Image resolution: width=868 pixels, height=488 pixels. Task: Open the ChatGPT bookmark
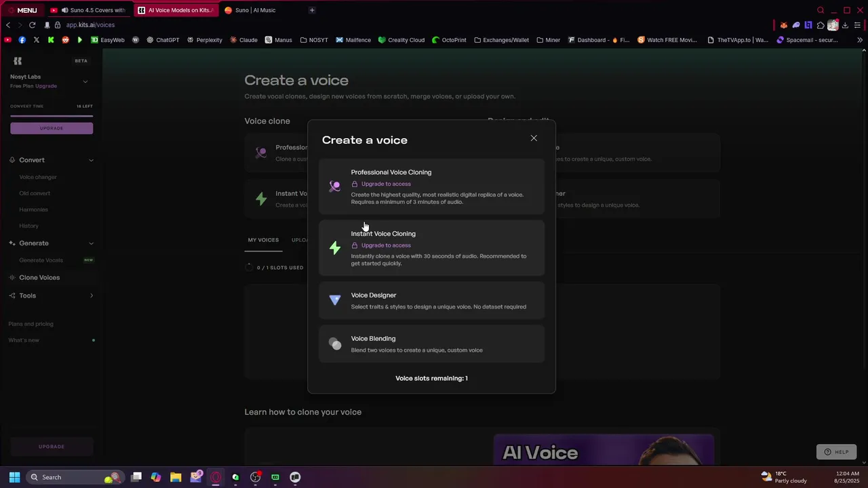163,40
